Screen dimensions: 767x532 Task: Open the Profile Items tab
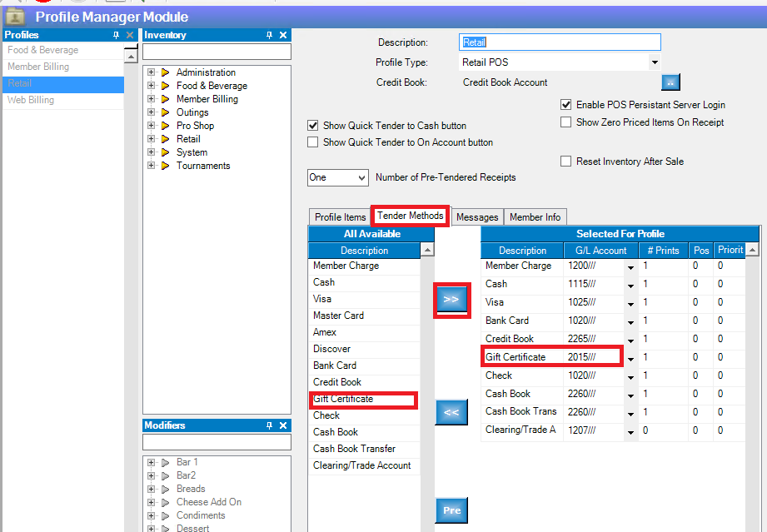pyautogui.click(x=340, y=217)
